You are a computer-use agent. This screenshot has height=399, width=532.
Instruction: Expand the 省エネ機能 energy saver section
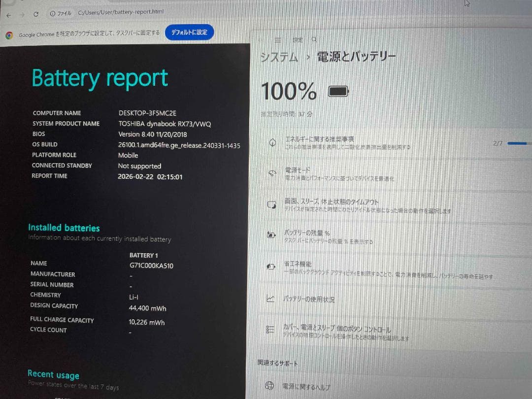[x=395, y=269]
